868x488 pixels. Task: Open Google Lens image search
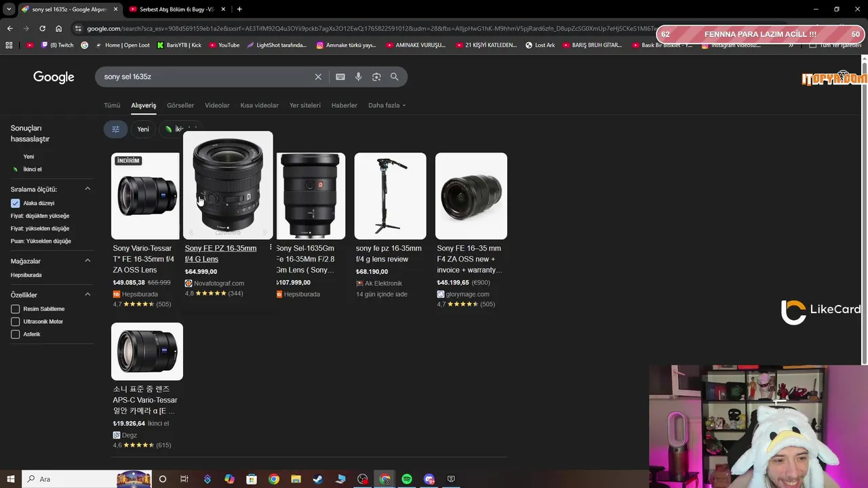coord(376,77)
